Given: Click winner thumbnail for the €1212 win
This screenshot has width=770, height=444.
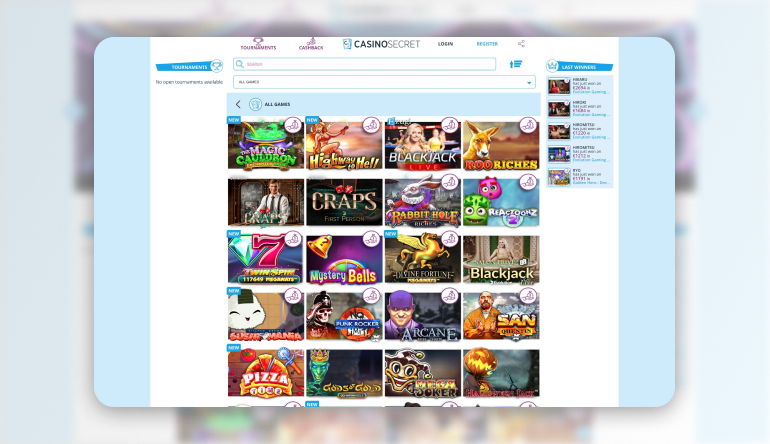Looking at the screenshot, I should point(559,154).
